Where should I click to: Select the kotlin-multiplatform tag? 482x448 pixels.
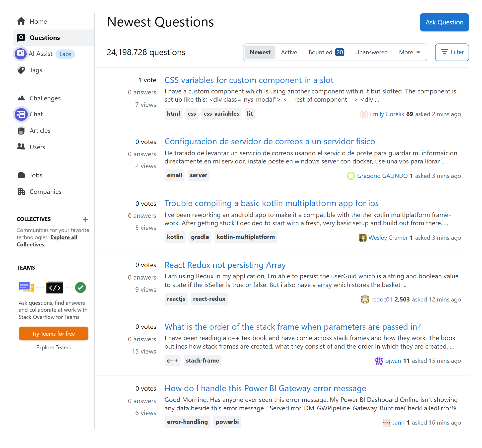pyautogui.click(x=245, y=237)
